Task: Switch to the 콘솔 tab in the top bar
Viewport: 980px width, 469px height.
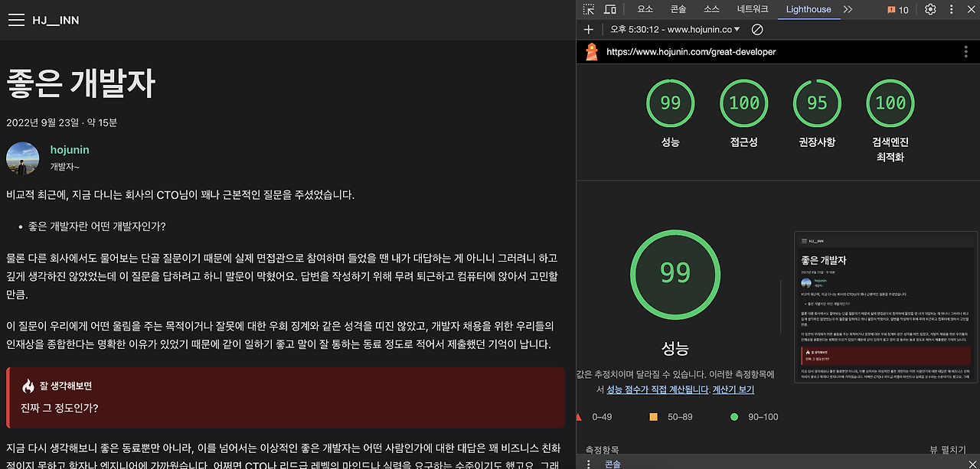Action: pos(678,9)
